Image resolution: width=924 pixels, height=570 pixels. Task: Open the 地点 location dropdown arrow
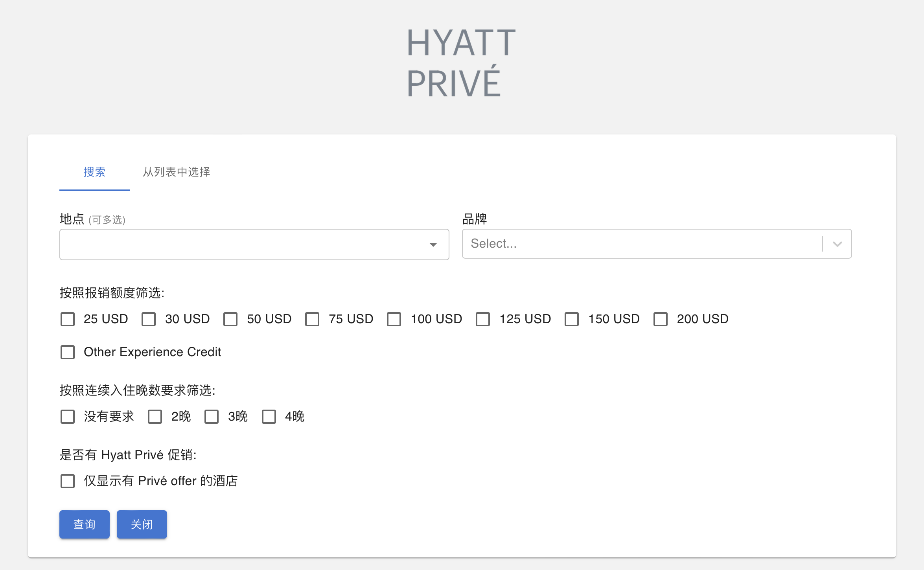433,245
